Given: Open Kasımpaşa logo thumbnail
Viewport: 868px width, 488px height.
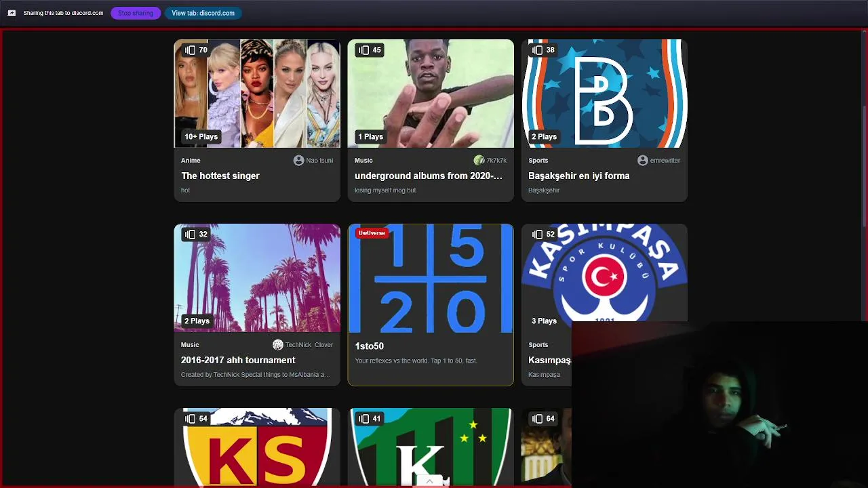Looking at the screenshot, I should point(604,272).
